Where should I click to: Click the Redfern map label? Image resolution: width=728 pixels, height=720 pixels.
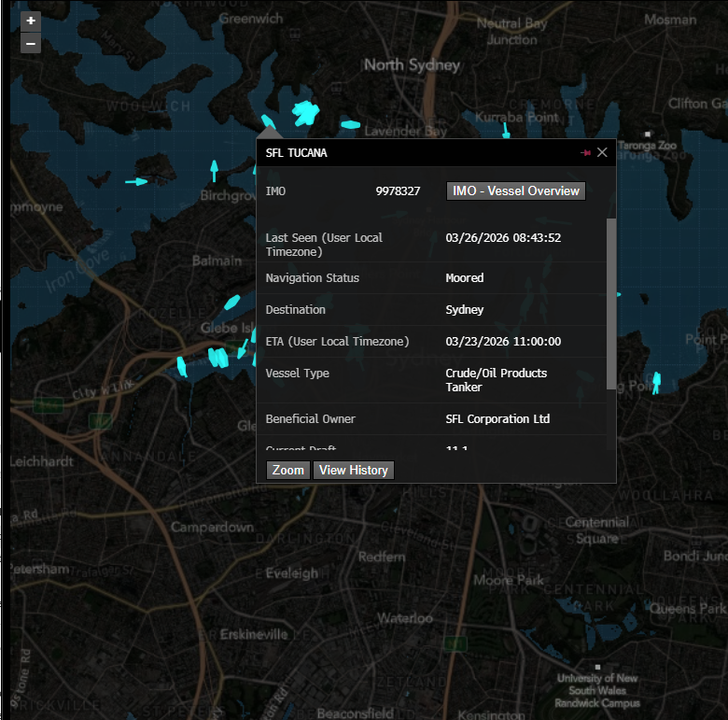382,557
